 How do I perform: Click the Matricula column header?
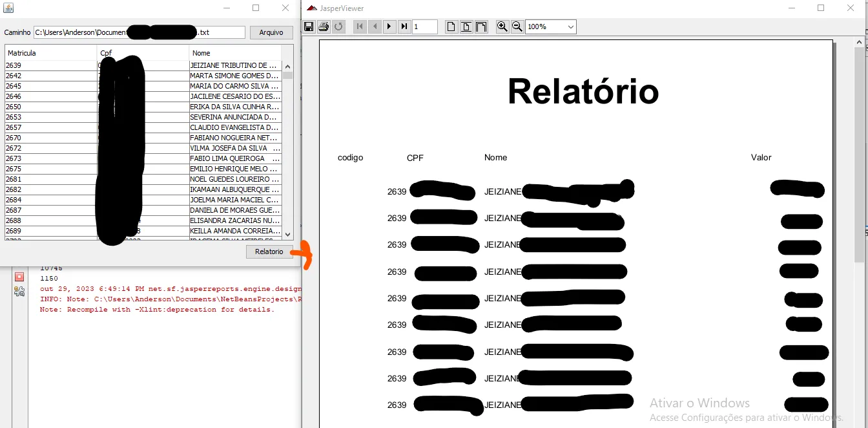tap(51, 53)
